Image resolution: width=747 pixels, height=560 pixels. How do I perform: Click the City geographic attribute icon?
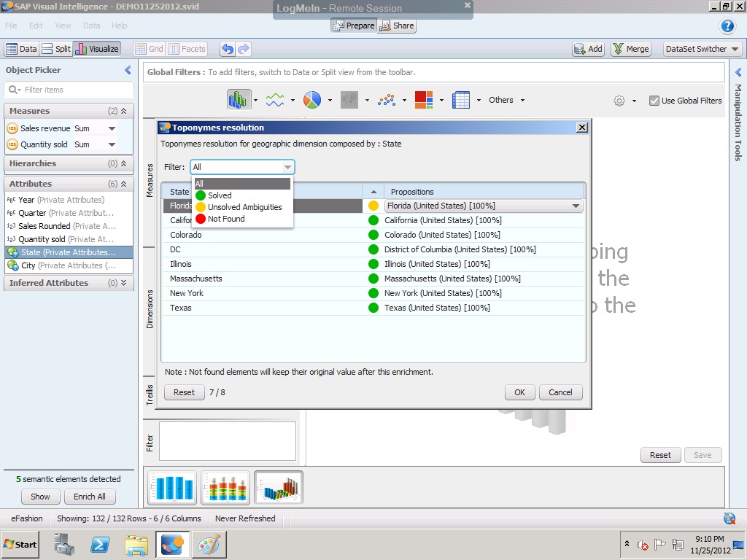pyautogui.click(x=13, y=265)
